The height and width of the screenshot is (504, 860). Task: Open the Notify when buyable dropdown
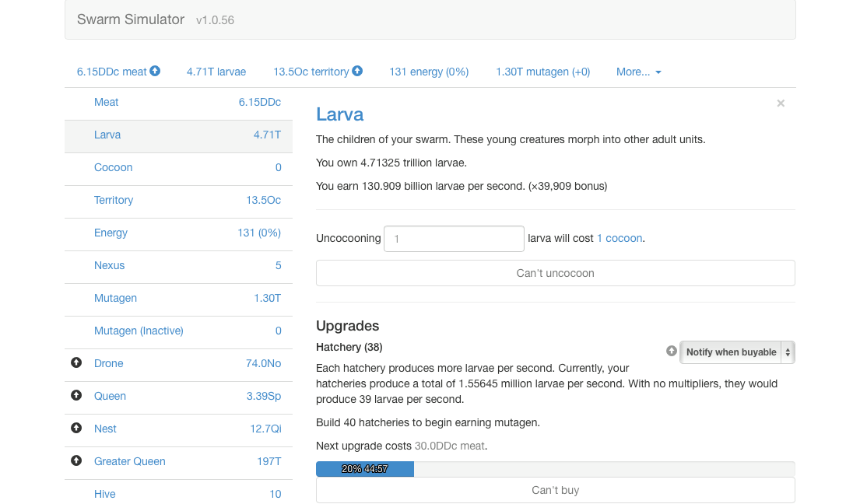[x=736, y=352]
